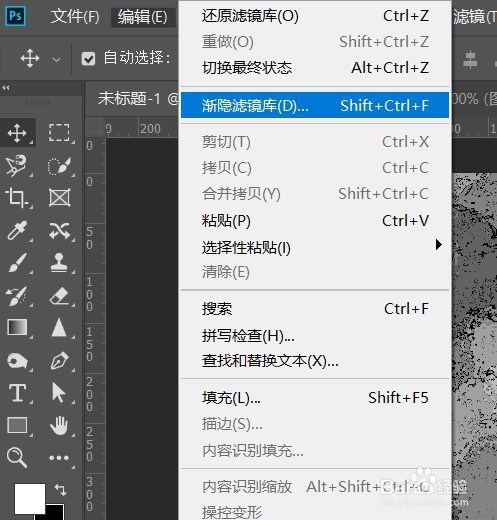The height and width of the screenshot is (520, 497).
Task: Select the Brush tool
Action: [x=17, y=263]
